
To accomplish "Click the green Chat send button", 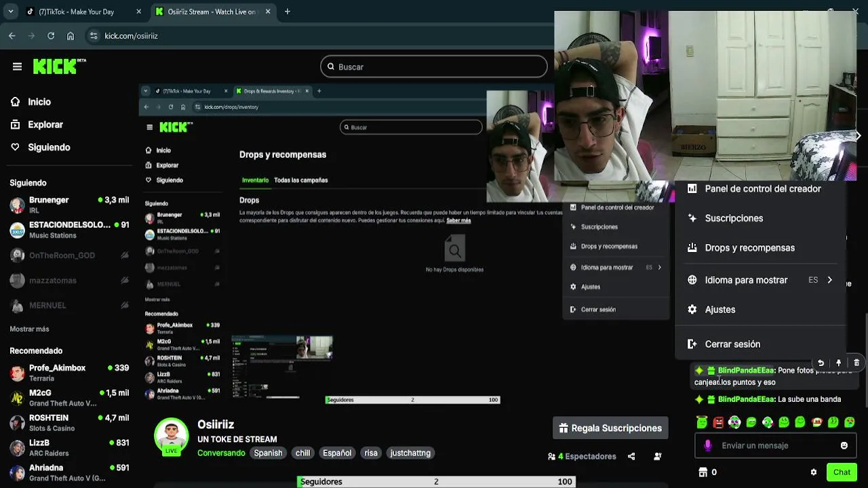I will coord(842,472).
